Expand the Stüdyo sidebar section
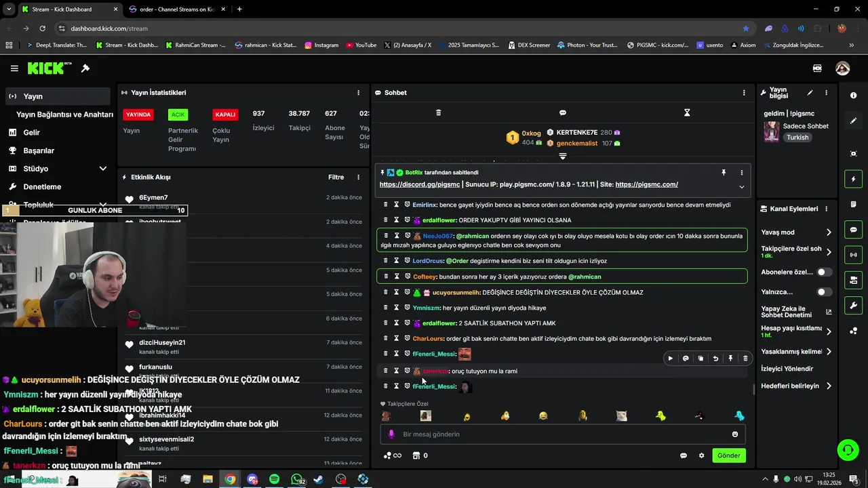Image resolution: width=868 pixels, height=488 pixels. (x=102, y=169)
